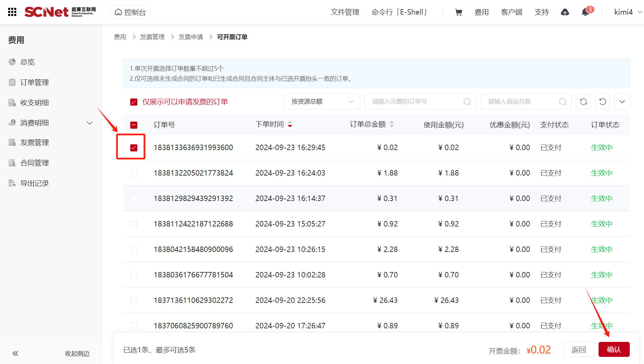The image size is (644, 364).
Task: Uncheck the 仅展示可以申请发票的订单 checkbox
Action: 134,102
